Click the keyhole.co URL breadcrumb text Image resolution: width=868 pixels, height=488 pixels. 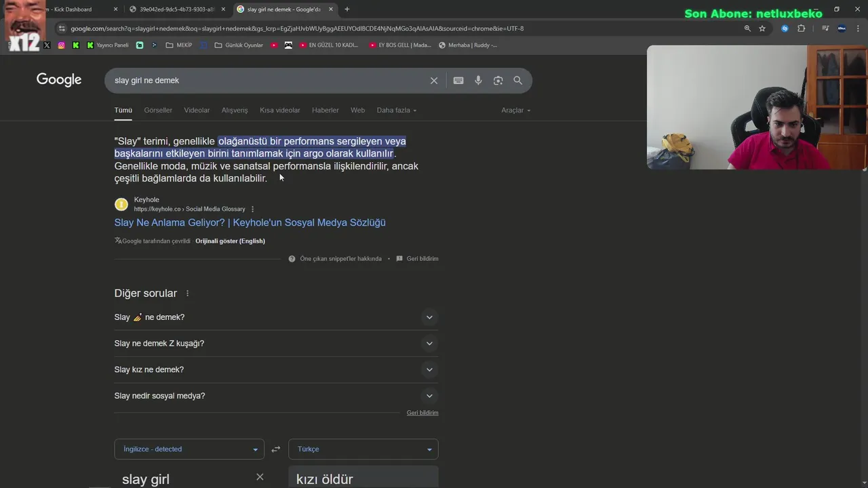(x=190, y=209)
